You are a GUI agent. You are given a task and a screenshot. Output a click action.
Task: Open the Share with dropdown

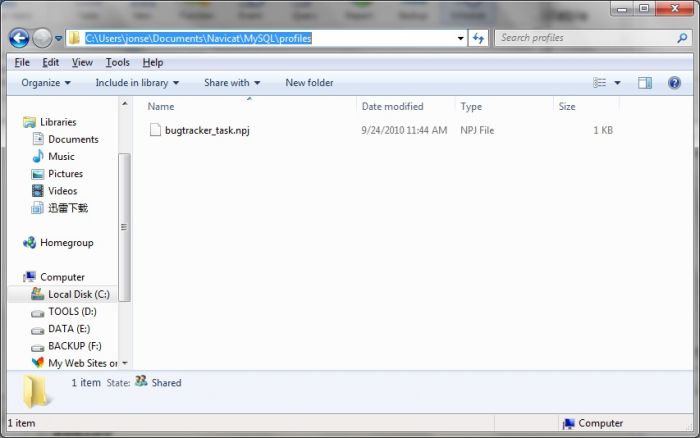(x=231, y=83)
